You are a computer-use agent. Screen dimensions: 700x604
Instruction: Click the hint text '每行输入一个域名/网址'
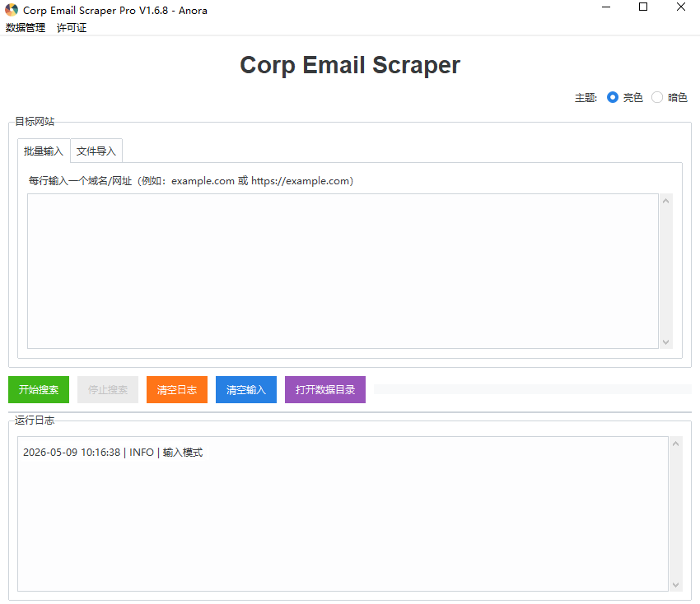(x=81, y=181)
